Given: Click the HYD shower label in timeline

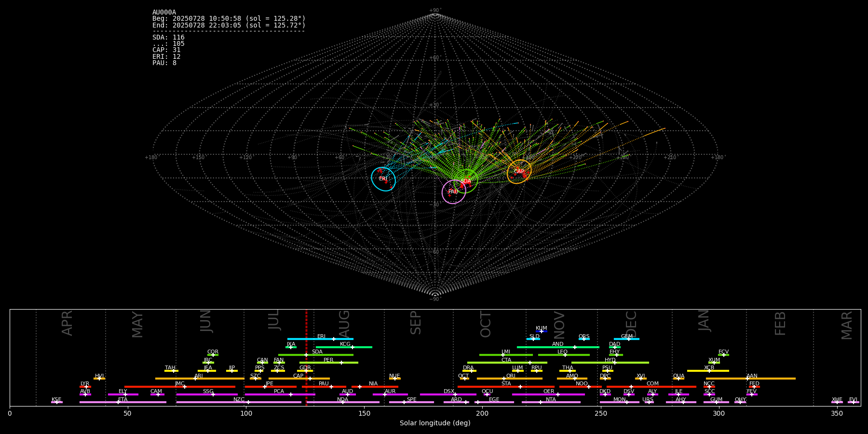Looking at the screenshot, I should point(610,360).
